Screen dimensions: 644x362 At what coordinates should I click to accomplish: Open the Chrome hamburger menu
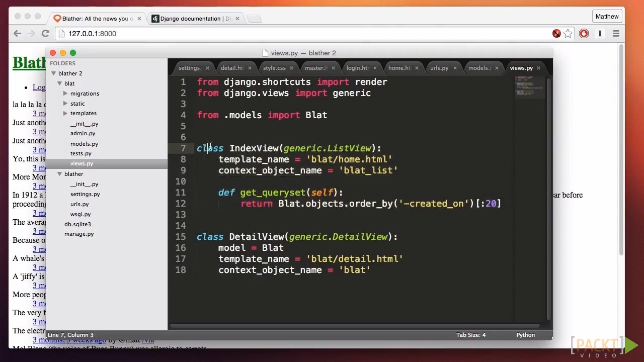(616, 34)
